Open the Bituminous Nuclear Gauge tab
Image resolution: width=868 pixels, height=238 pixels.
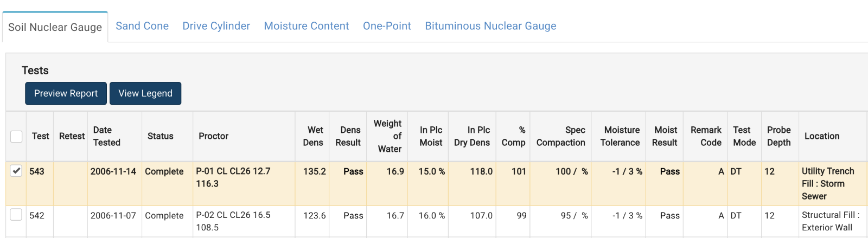pyautogui.click(x=490, y=26)
